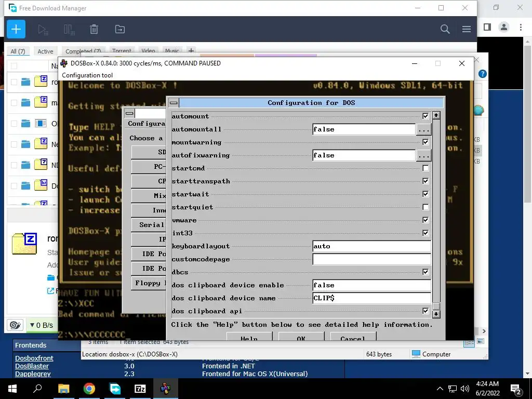532x399 pixels.
Task: Click the Floppy section button
Action: pos(149,283)
